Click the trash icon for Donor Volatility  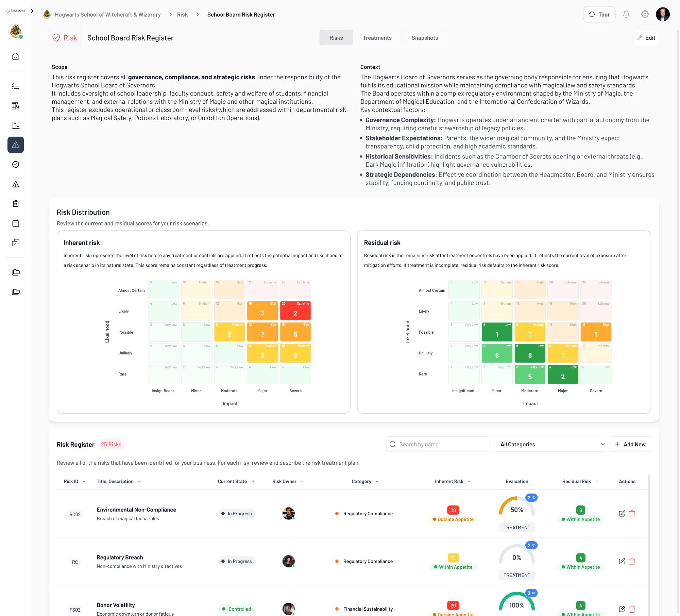pyautogui.click(x=632, y=609)
